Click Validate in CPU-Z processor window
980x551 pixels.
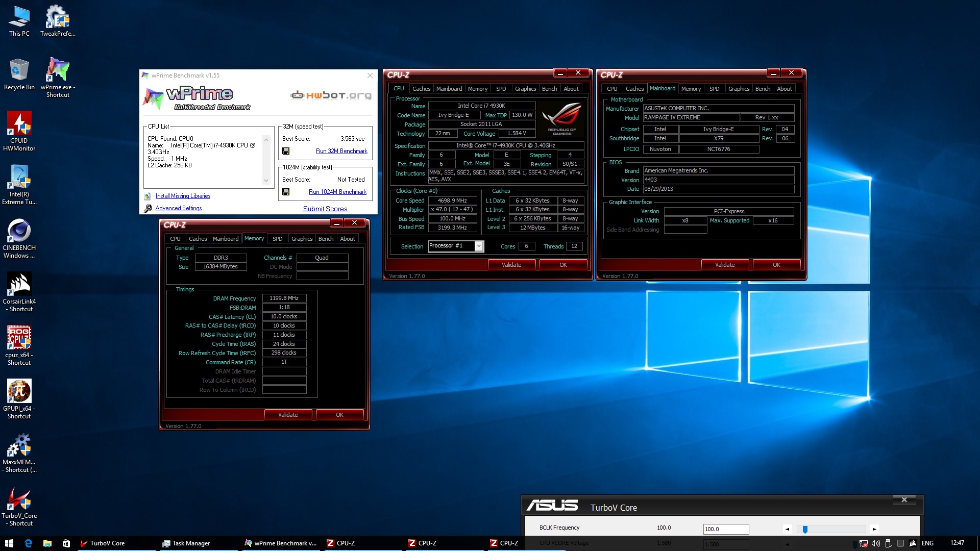coord(511,265)
